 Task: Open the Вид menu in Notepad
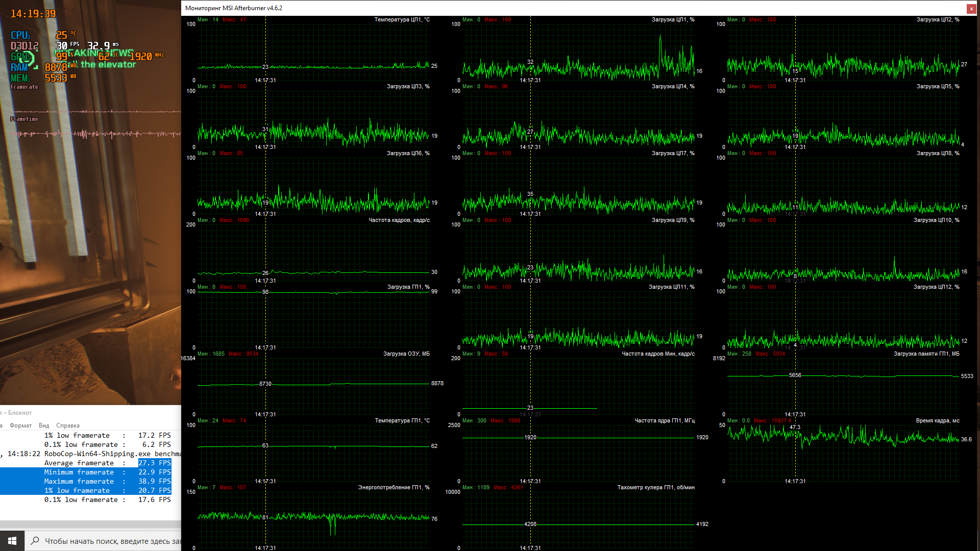[44, 425]
